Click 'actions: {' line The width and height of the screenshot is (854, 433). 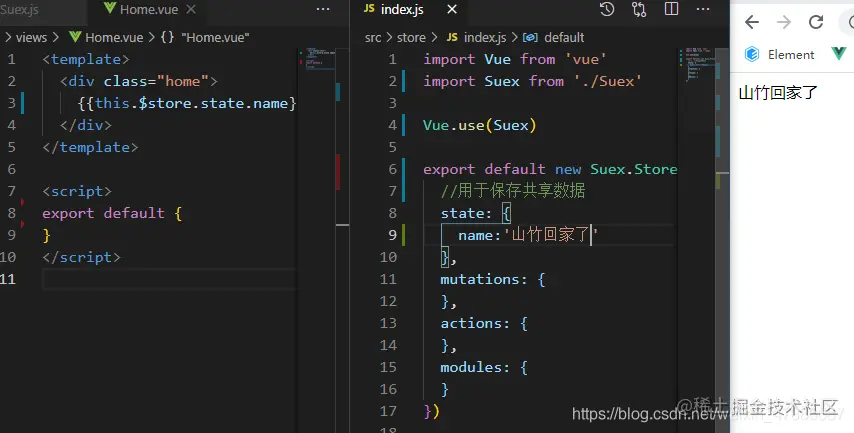point(484,323)
